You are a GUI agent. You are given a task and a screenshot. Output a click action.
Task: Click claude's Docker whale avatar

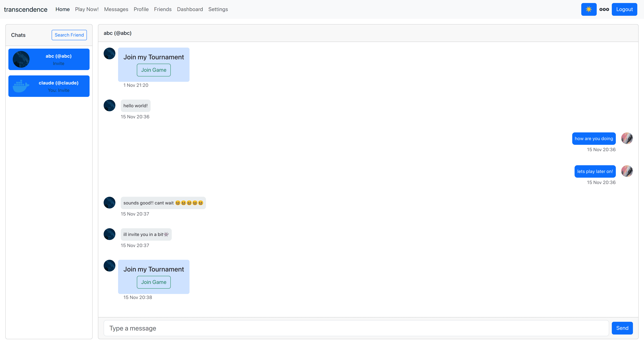pos(21,86)
